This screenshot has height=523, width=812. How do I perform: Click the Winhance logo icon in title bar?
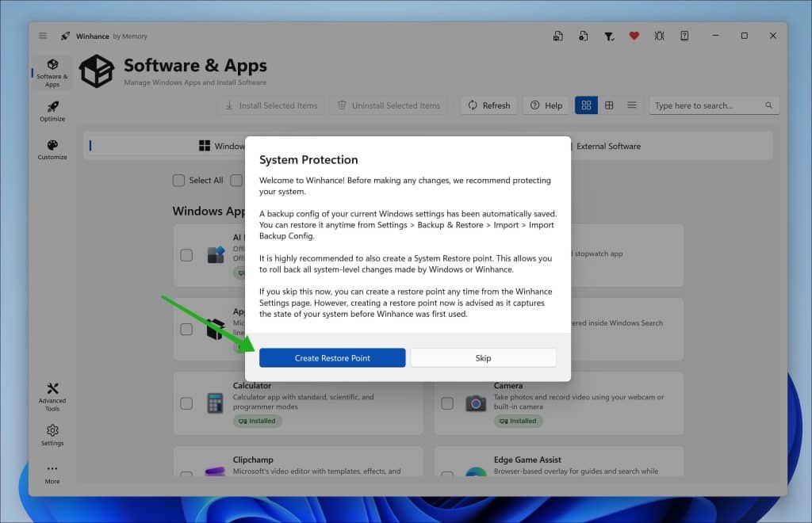tap(65, 36)
